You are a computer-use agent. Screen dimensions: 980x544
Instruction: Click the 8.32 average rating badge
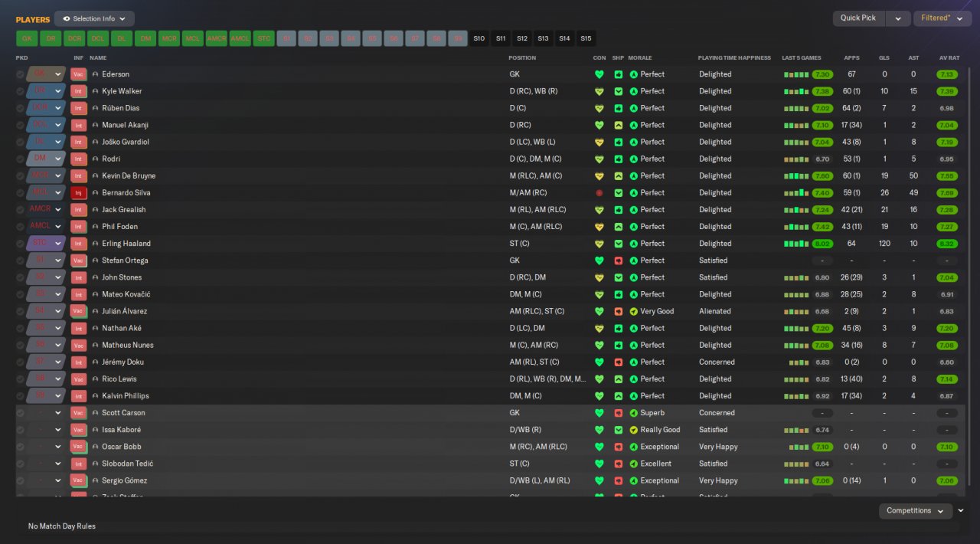pos(947,244)
